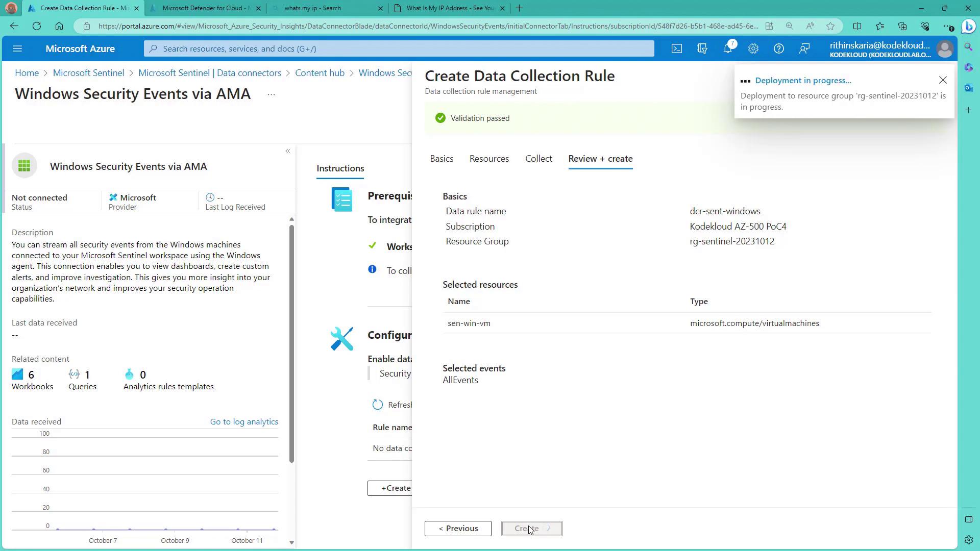Open Go to log analytics link
The height and width of the screenshot is (551, 980).
244,422
